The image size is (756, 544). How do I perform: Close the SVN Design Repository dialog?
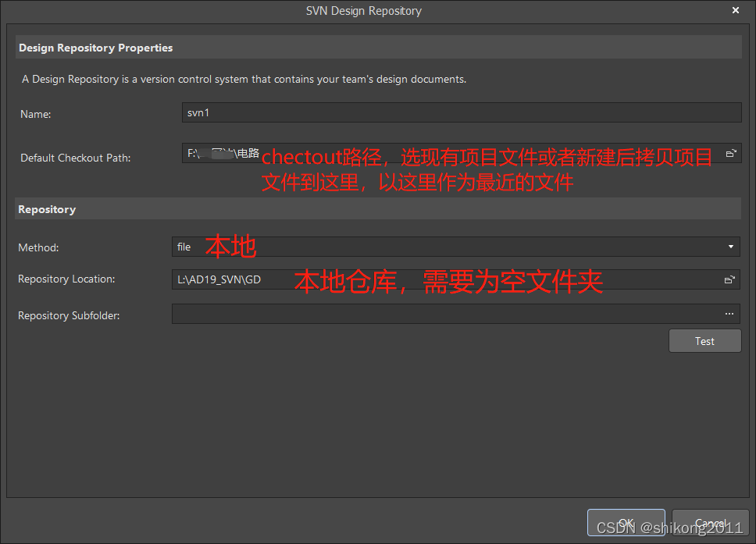pos(735,11)
